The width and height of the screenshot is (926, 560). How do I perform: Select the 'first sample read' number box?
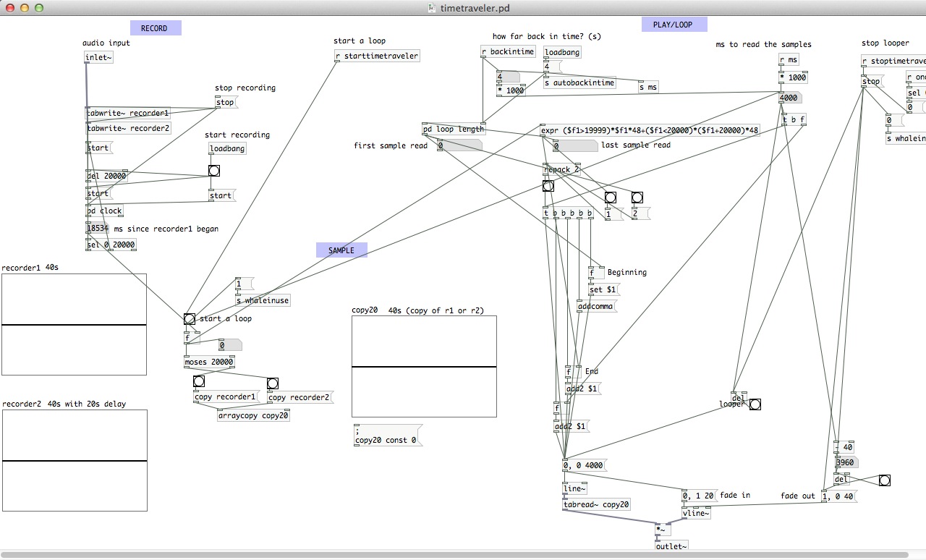click(x=458, y=145)
